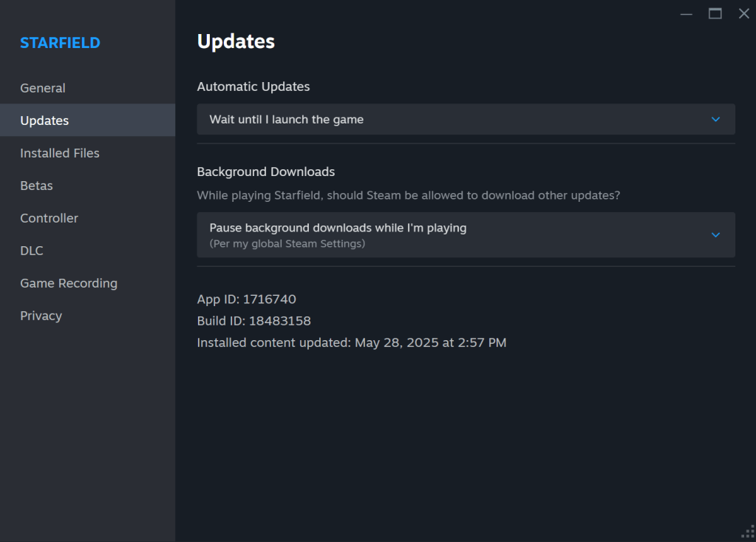
Task: Click the STARFIELD title in the sidebar
Action: pos(60,43)
